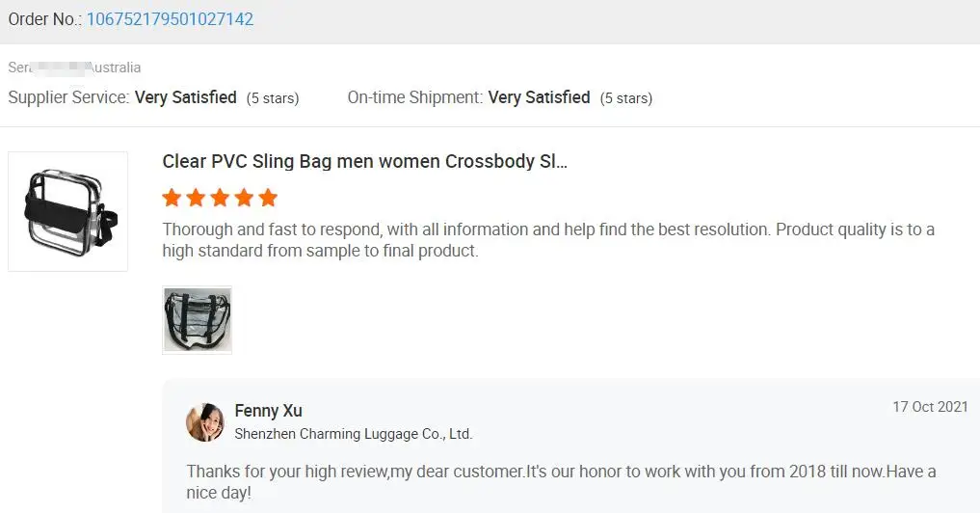Click the third orange rating star
The width and height of the screenshot is (980, 513).
[x=220, y=199]
